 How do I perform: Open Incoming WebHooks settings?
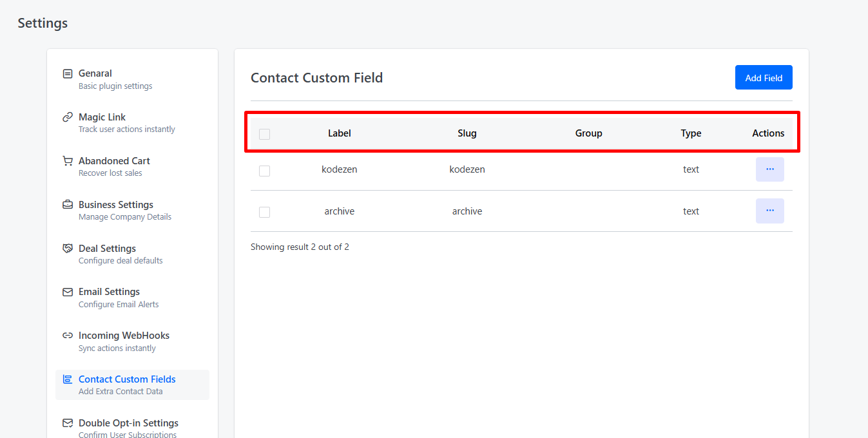click(x=133, y=341)
